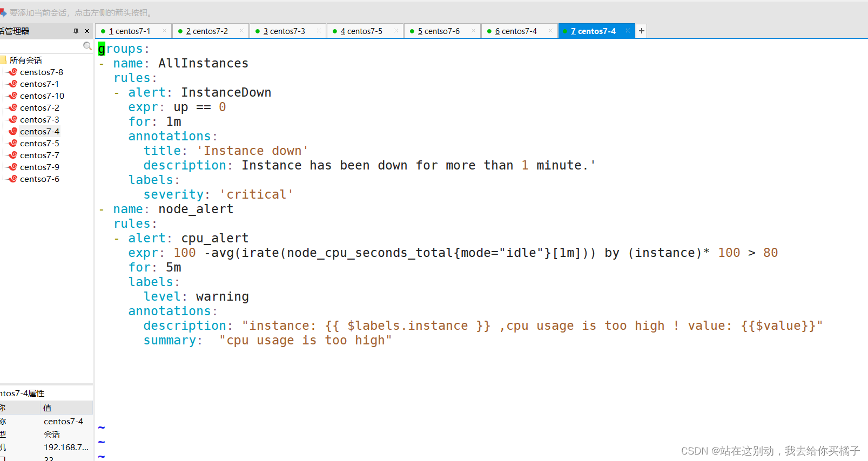The height and width of the screenshot is (461, 868).
Task: Click the red session icon beside censtos7-8
Action: tap(13, 72)
